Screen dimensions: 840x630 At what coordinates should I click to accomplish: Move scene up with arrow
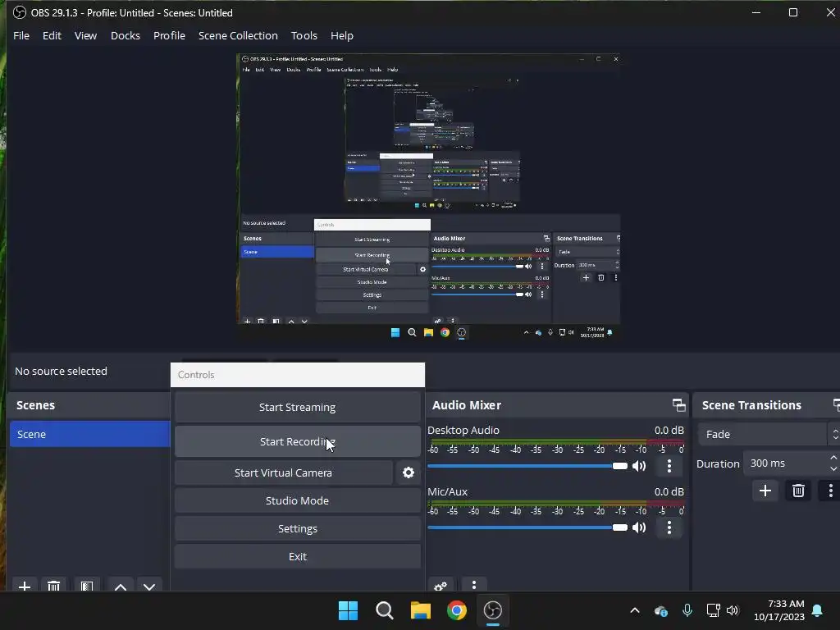pos(121,586)
